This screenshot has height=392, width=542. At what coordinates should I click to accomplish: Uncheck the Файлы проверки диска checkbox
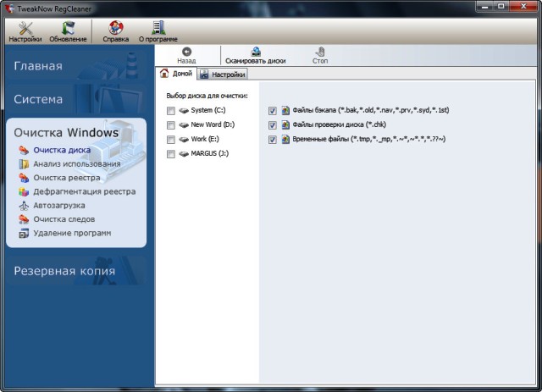pos(273,125)
